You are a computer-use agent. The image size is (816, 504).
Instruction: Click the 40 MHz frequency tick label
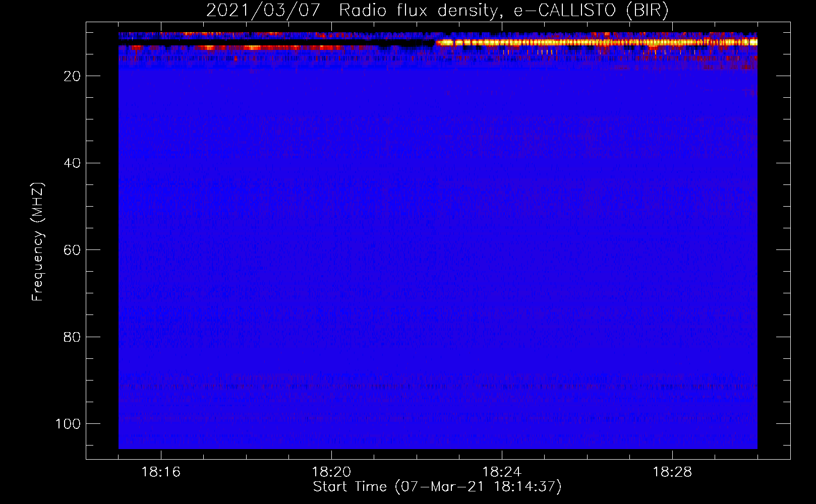point(72,163)
